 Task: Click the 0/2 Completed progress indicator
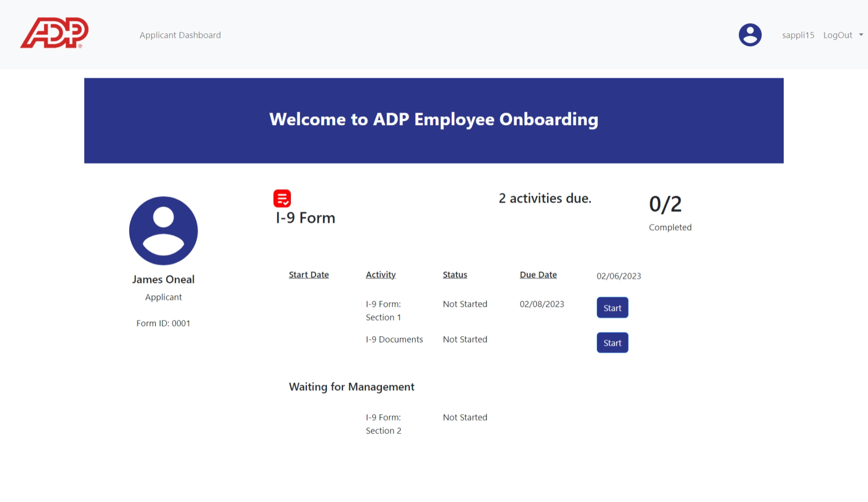[666, 211]
